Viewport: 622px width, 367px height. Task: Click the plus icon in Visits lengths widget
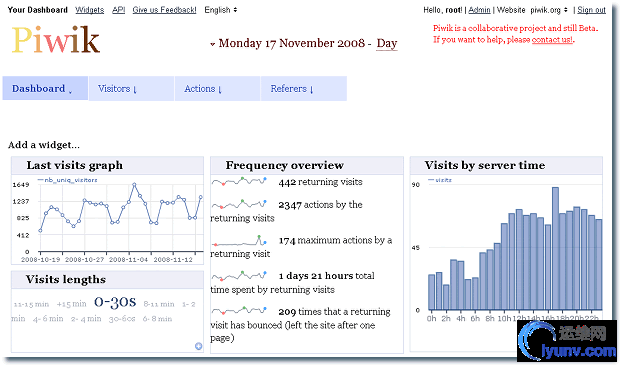(x=198, y=346)
